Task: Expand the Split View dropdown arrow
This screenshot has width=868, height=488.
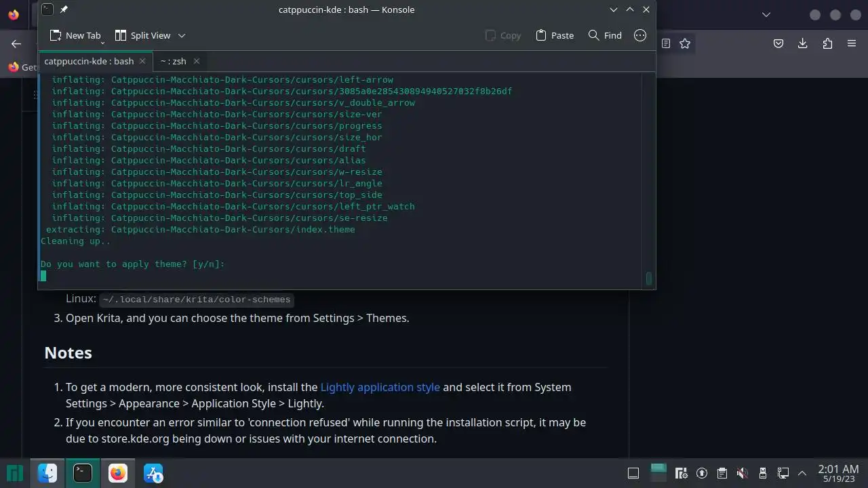Action: coord(182,35)
